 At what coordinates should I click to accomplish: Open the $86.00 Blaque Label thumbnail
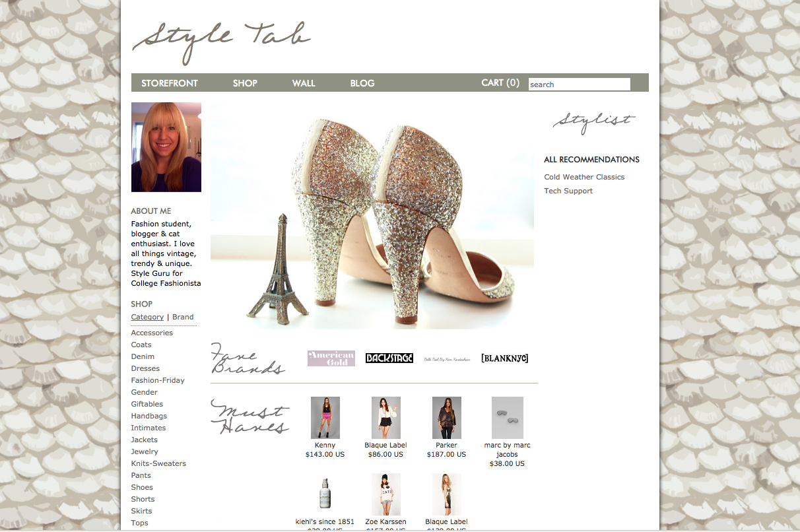(386, 418)
